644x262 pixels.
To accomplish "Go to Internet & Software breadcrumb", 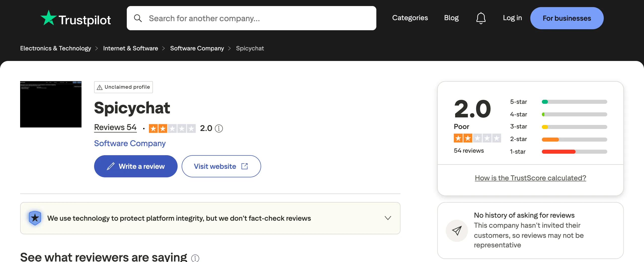I will point(131,48).
